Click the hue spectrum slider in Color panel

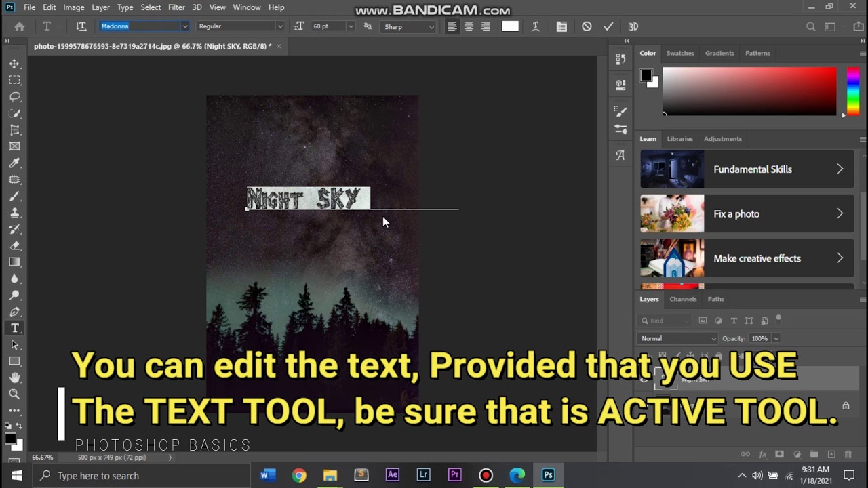(853, 91)
